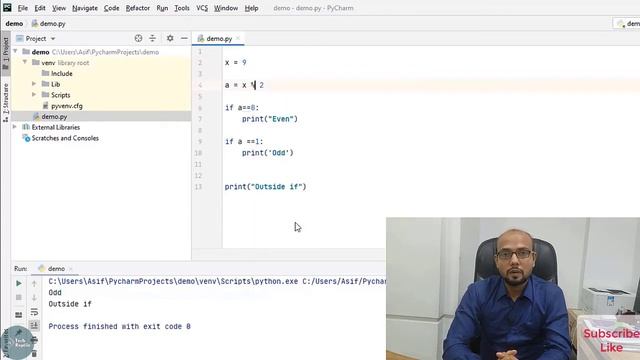Click the code line x = 9

tap(236, 62)
